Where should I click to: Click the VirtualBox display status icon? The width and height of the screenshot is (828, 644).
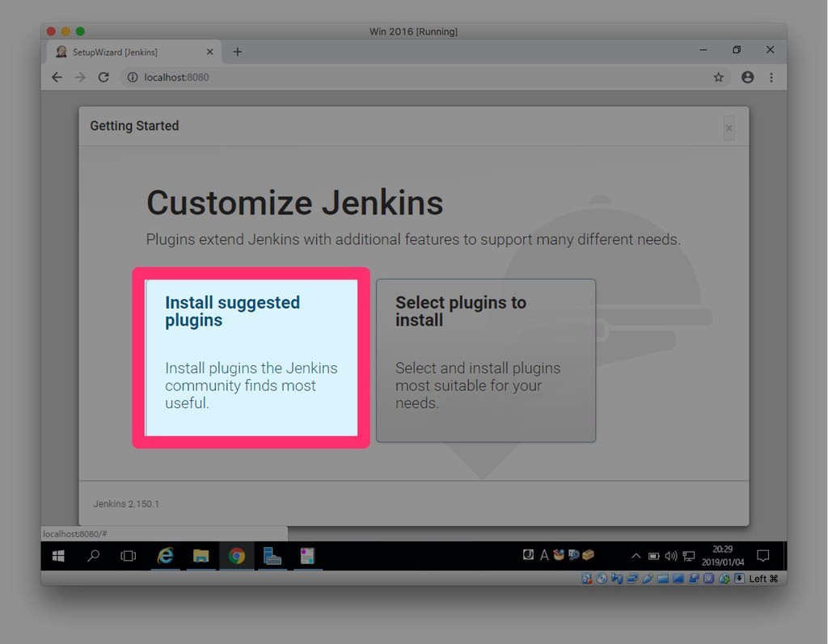[x=678, y=579]
